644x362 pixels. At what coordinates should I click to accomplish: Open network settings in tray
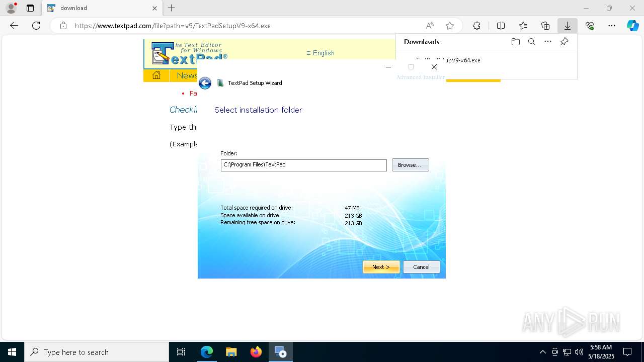[x=567, y=352]
